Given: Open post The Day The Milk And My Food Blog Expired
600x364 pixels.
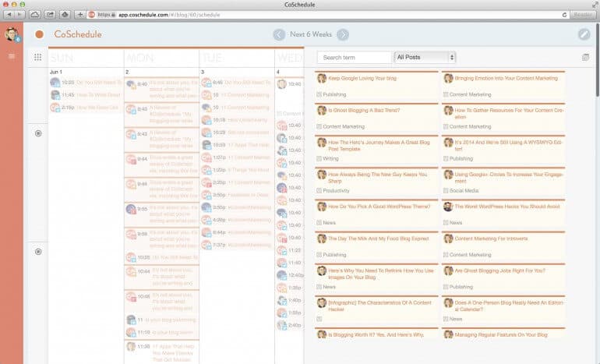Looking at the screenshot, I should coord(378,239).
